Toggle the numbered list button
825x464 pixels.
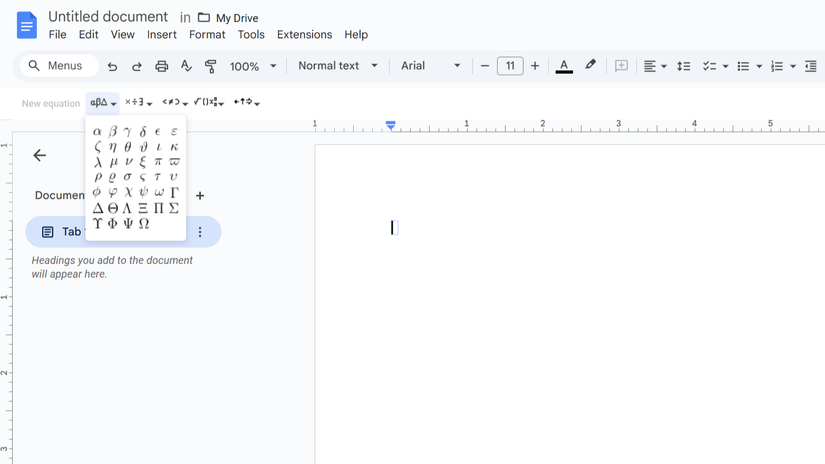click(777, 66)
